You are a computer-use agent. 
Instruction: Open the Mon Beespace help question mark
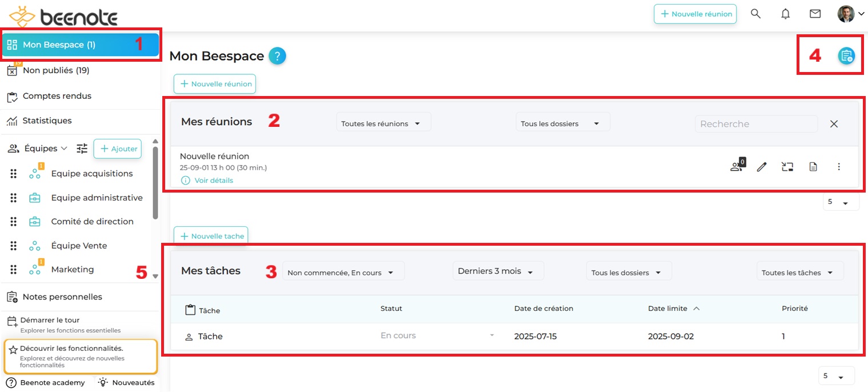pos(277,56)
